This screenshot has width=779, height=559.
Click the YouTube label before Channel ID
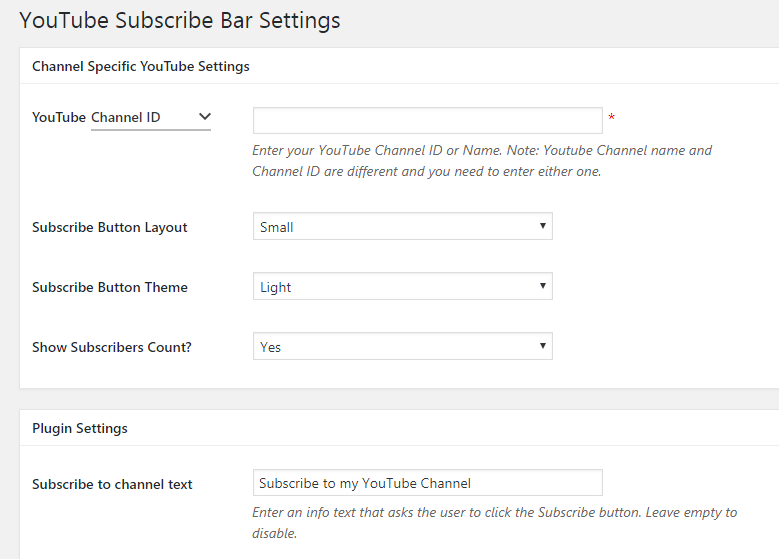click(x=59, y=117)
